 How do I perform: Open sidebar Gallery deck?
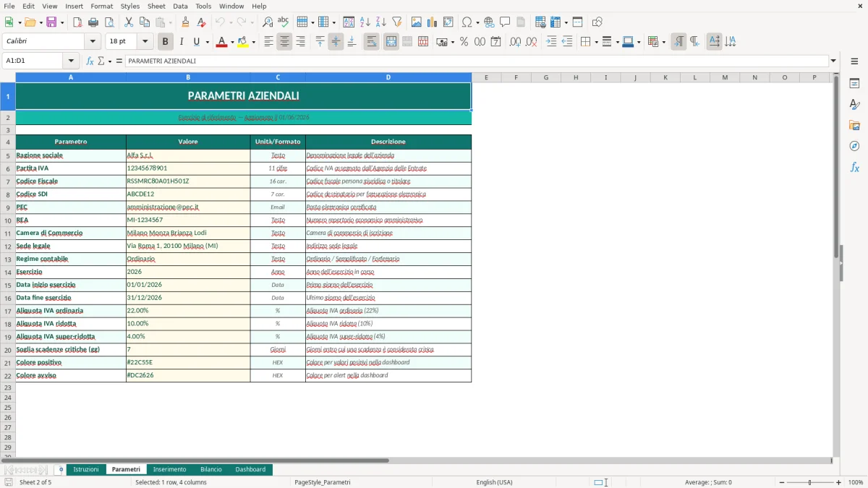pos(854,126)
